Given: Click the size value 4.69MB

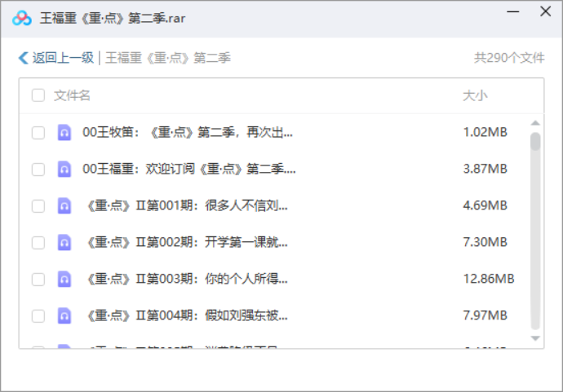Looking at the screenshot, I should point(485,206).
